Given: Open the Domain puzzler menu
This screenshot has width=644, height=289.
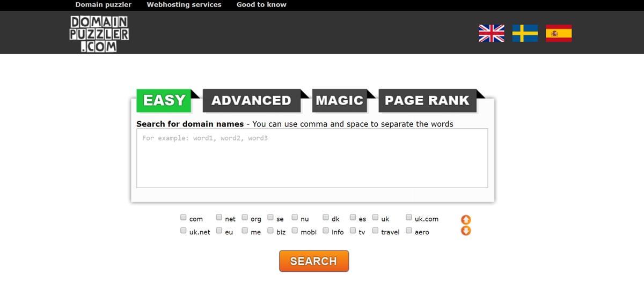Looking at the screenshot, I should tap(104, 5).
